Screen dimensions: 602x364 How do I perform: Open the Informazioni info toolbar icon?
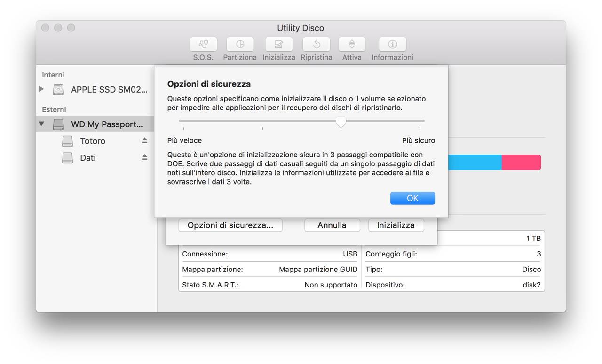pyautogui.click(x=392, y=44)
